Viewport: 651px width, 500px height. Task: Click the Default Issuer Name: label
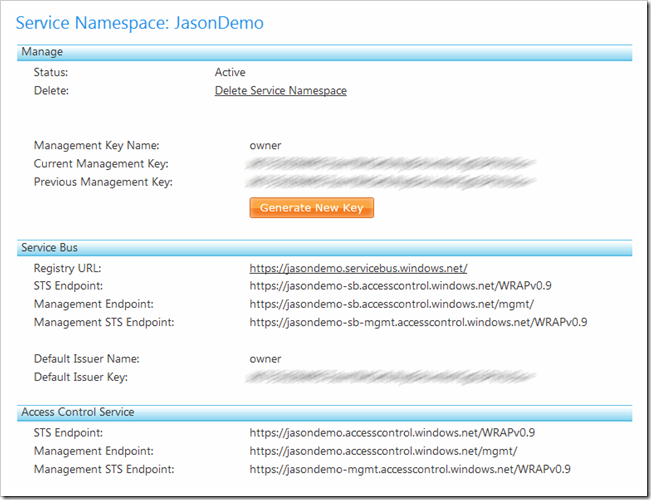pos(86,359)
